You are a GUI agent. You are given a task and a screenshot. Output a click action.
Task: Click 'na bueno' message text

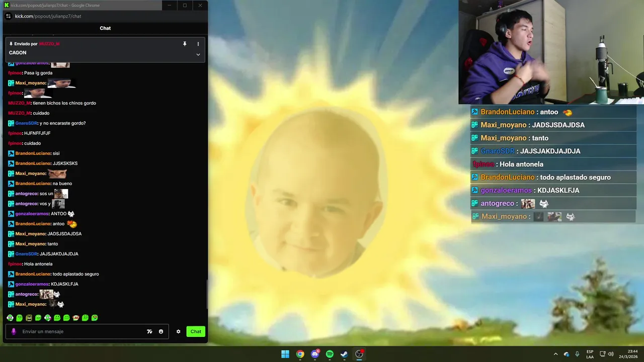point(62,184)
